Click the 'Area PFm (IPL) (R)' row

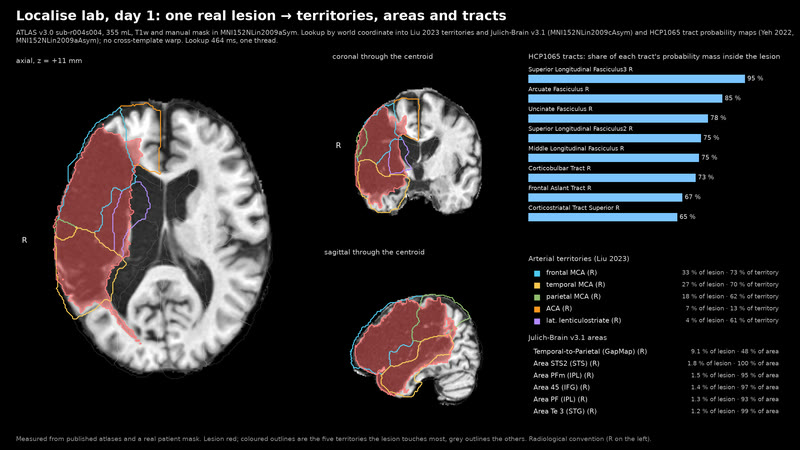coord(656,376)
